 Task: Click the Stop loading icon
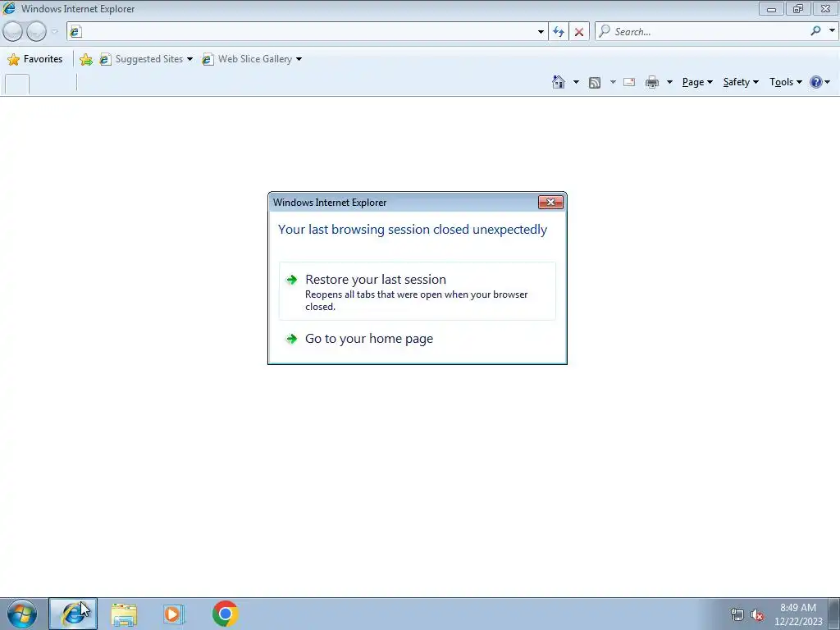click(579, 32)
